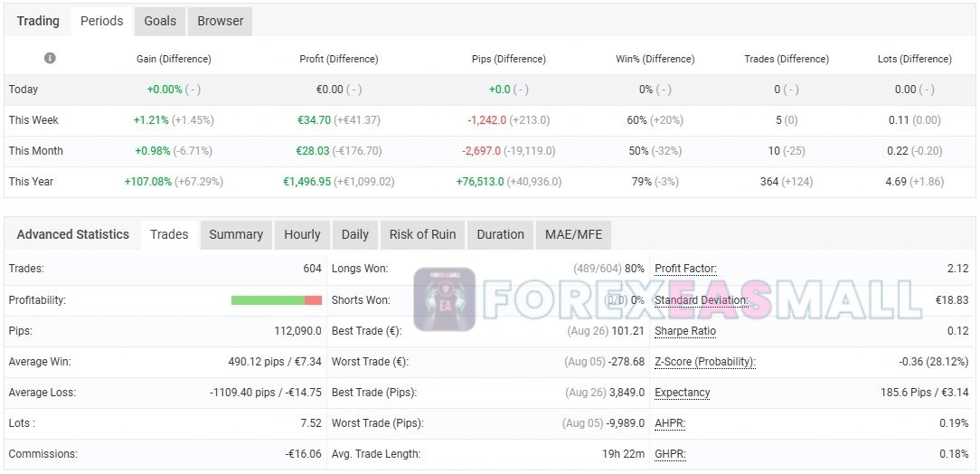
Task: Open the MAE/MFE tab
Action: pos(574,234)
